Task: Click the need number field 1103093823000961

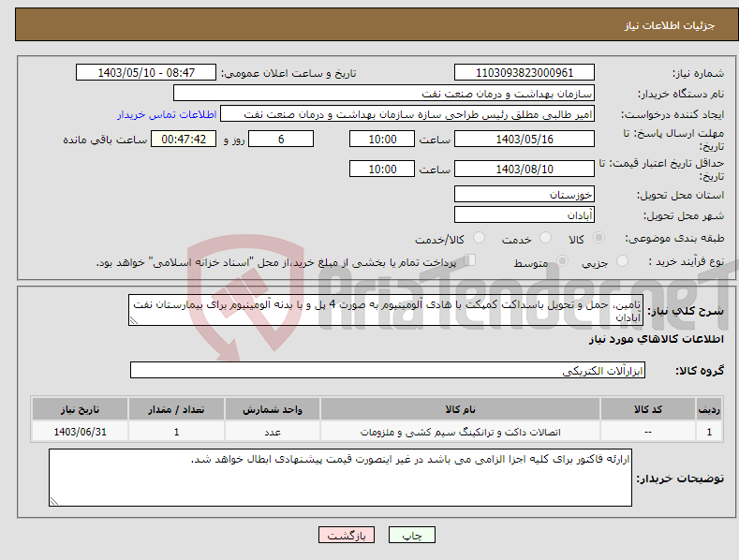Action: (x=525, y=73)
